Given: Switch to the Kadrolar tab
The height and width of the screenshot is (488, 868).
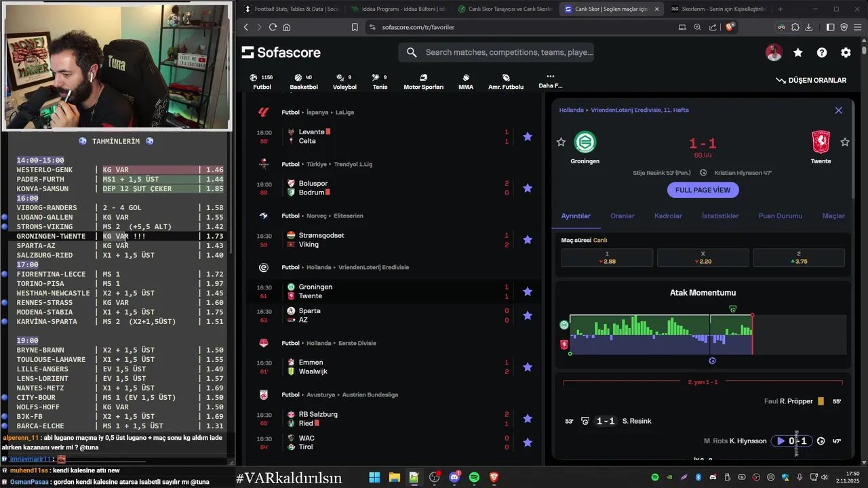Looking at the screenshot, I should click(x=668, y=216).
